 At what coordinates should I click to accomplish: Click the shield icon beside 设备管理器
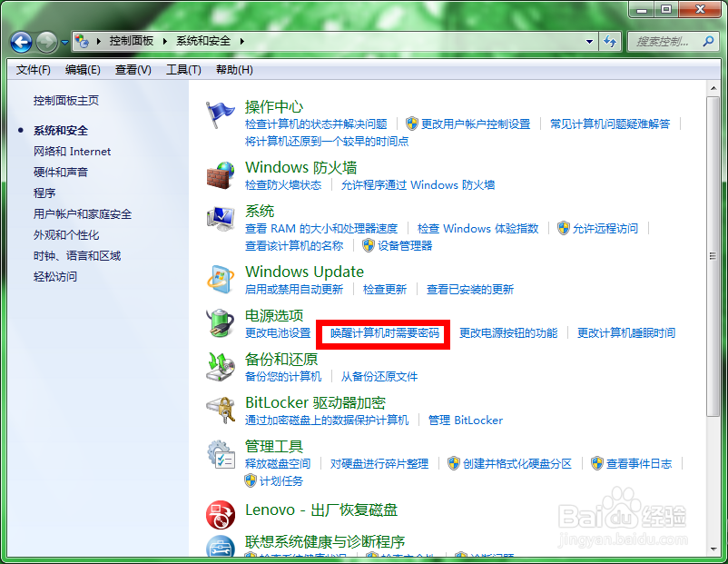click(369, 245)
